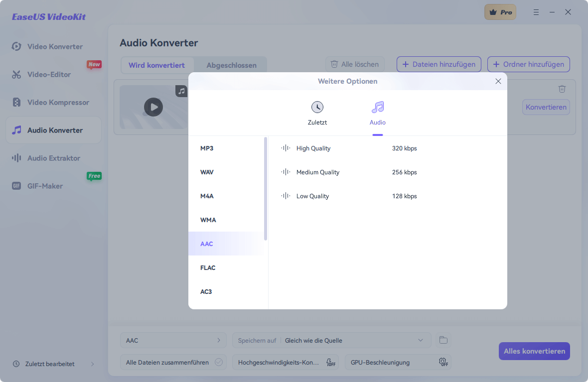Click the Zuletzt clock icon in dialog

tap(317, 107)
